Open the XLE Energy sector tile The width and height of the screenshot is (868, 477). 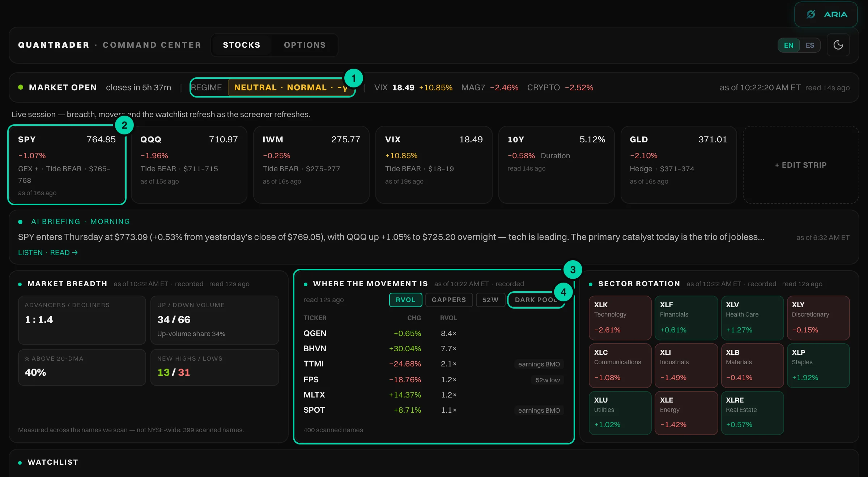pyautogui.click(x=686, y=413)
